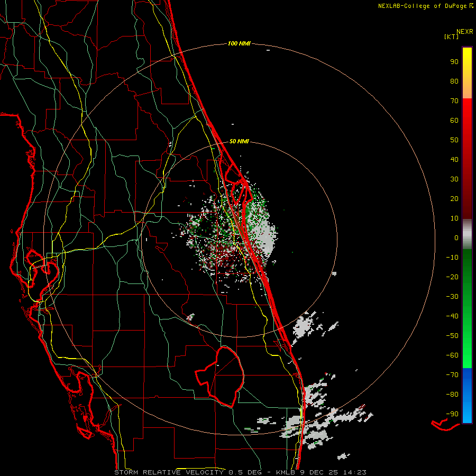
Task: Click the -30 value on velocity scale
Action: pos(452,297)
